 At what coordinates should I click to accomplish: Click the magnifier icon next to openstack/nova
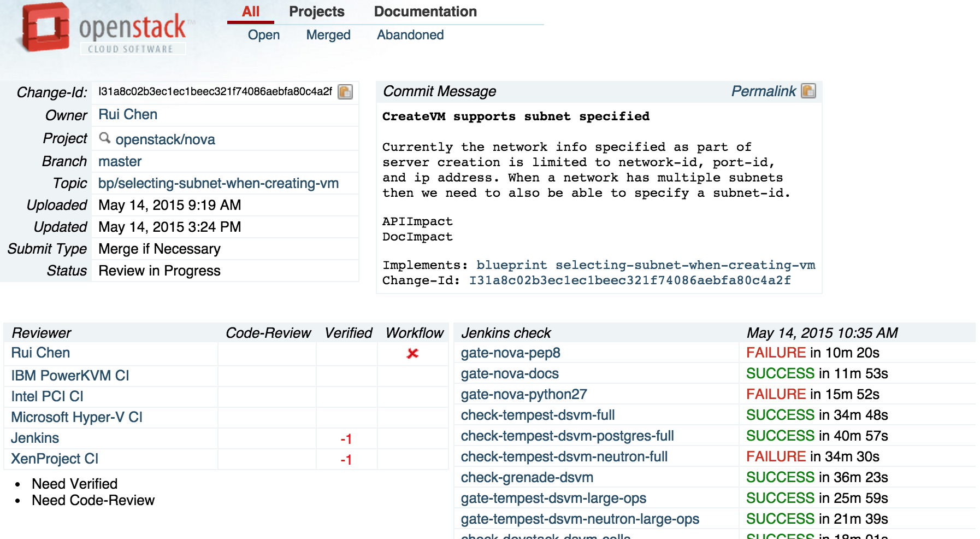(104, 138)
